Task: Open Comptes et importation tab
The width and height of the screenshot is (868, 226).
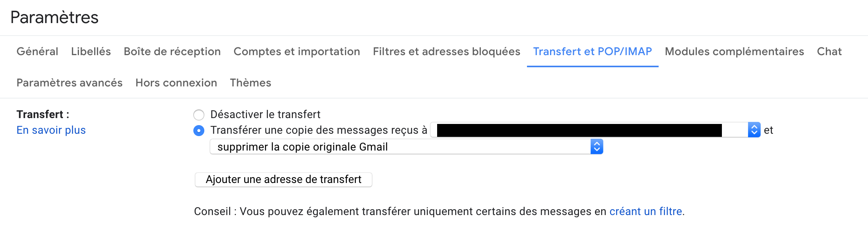Action: click(x=297, y=51)
